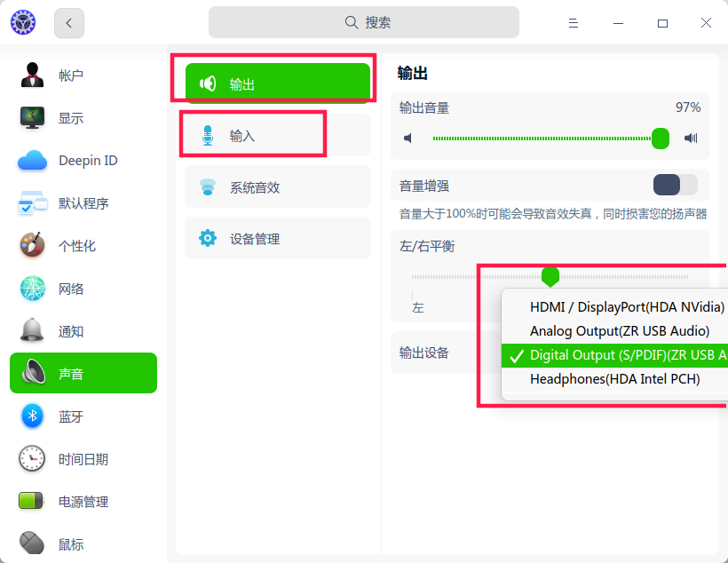Open the hamburger main menu
Screen dimensions: 728x563
pyautogui.click(x=574, y=23)
